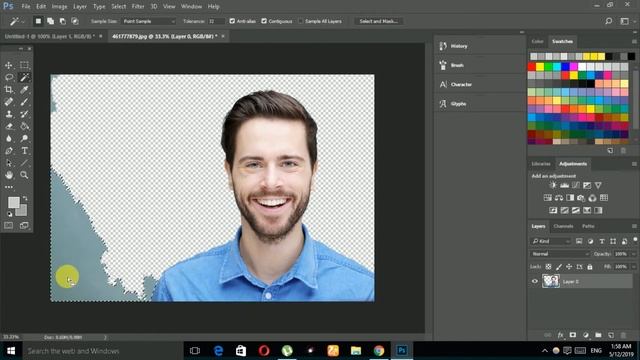The height and width of the screenshot is (360, 640).
Task: Add Levels adjustment
Action: tap(564, 185)
